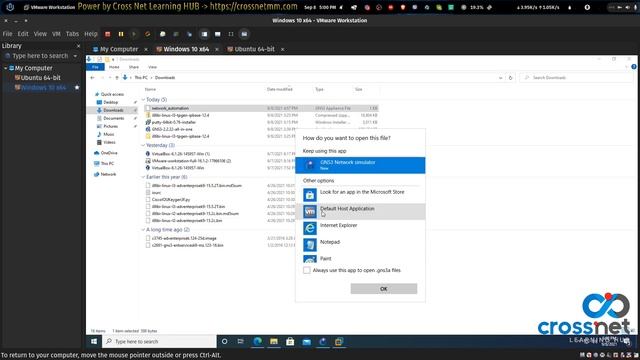
Task: Open the Explorer Home ribbon tab
Action: pyautogui.click(x=114, y=67)
